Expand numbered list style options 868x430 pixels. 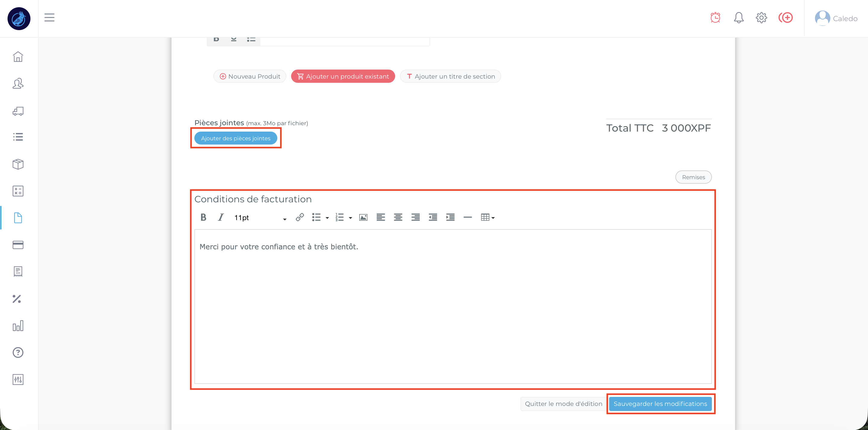[x=351, y=218]
